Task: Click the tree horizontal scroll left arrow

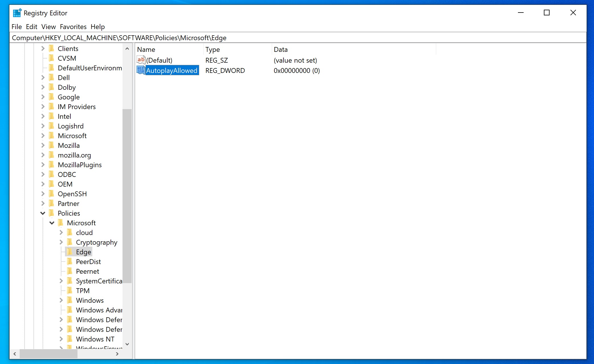Action: (x=15, y=354)
